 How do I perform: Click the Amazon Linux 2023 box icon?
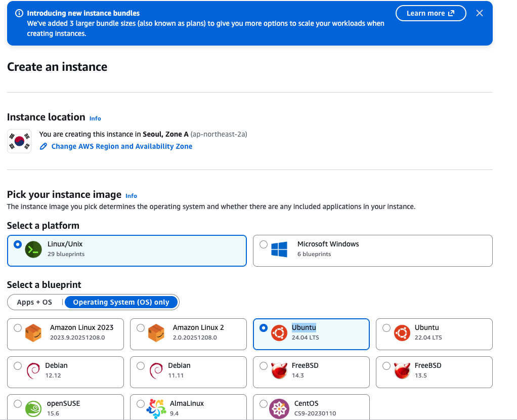click(33, 333)
